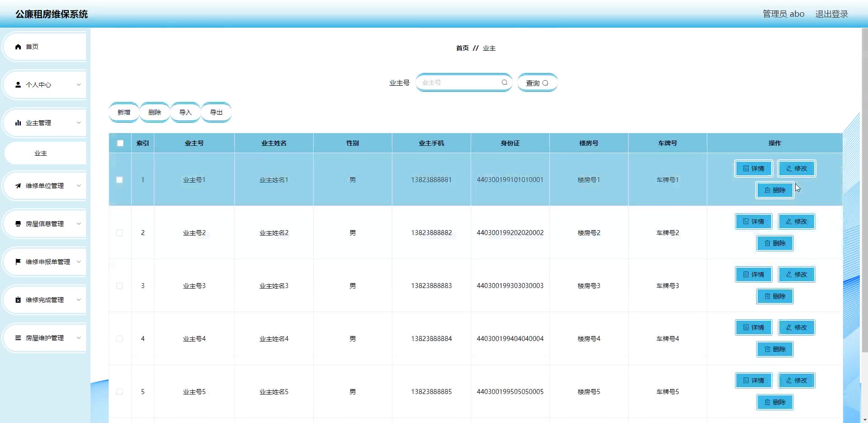The image size is (868, 423).
Task: Expand 房屋信息管理 chevron
Action: click(x=79, y=224)
